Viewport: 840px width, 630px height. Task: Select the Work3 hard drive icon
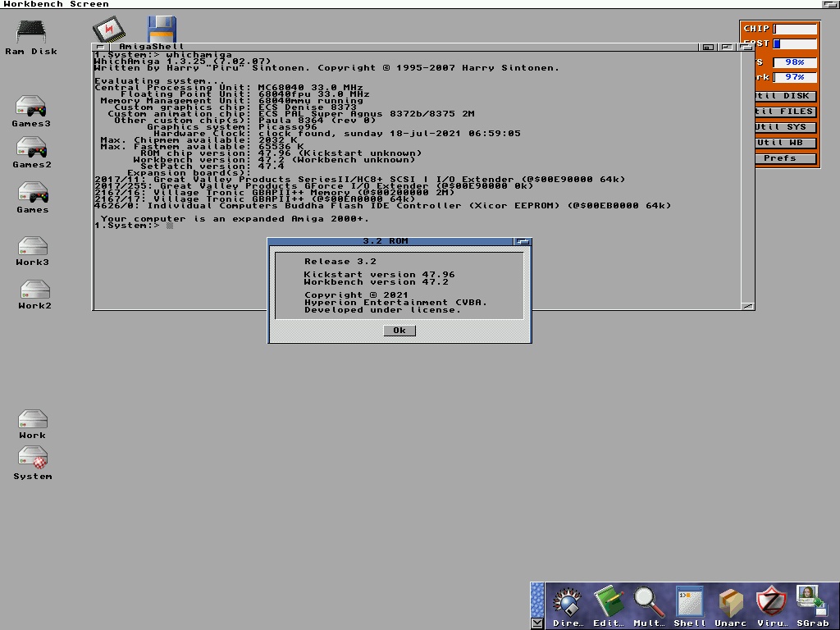pos(33,251)
